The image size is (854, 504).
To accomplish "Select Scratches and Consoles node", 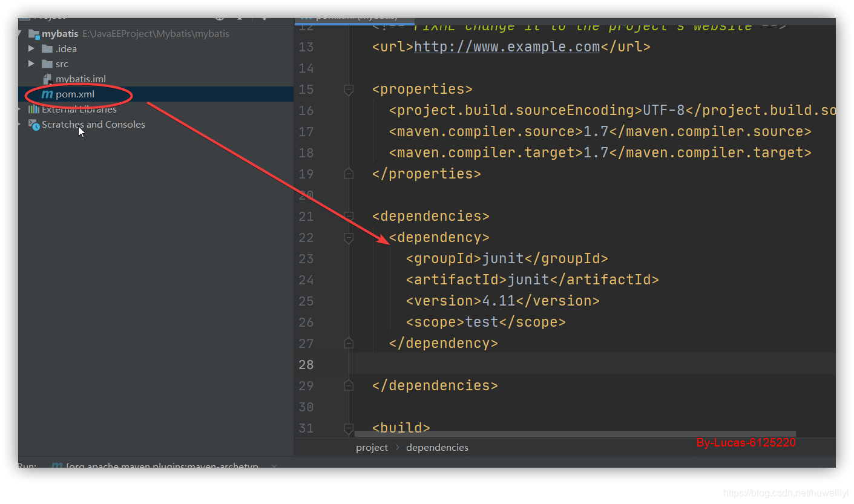I will pos(93,125).
